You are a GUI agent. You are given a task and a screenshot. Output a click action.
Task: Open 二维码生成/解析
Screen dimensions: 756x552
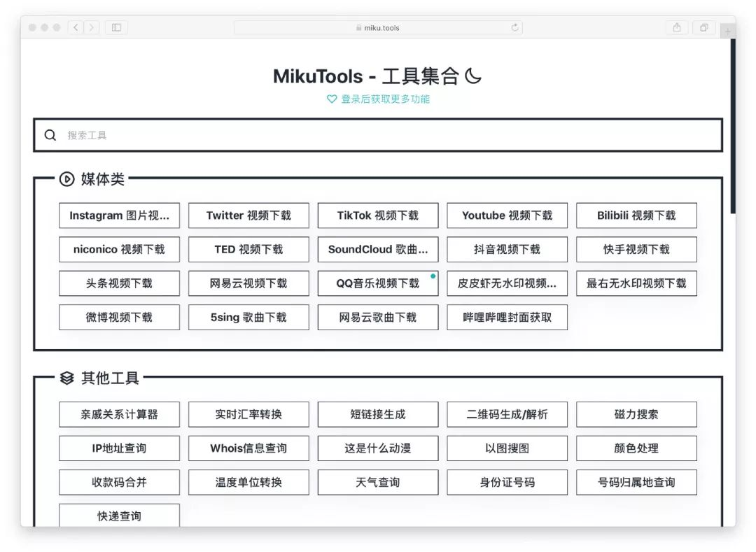[x=507, y=414]
